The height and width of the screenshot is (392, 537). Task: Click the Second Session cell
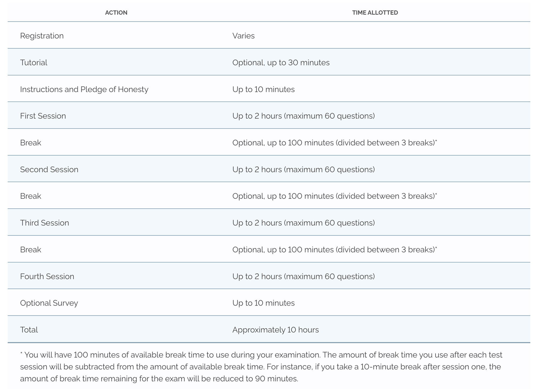pos(49,169)
